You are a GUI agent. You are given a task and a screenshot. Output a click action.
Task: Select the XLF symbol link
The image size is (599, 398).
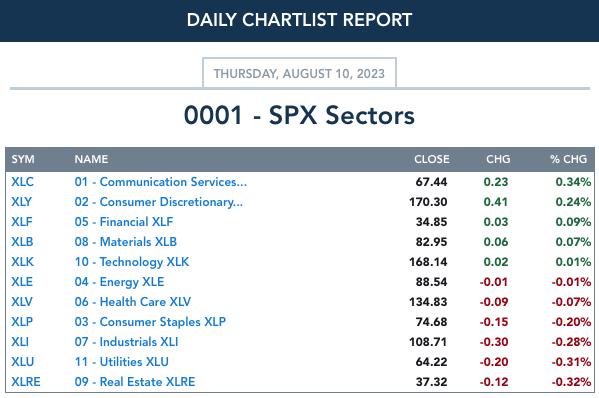[22, 222]
